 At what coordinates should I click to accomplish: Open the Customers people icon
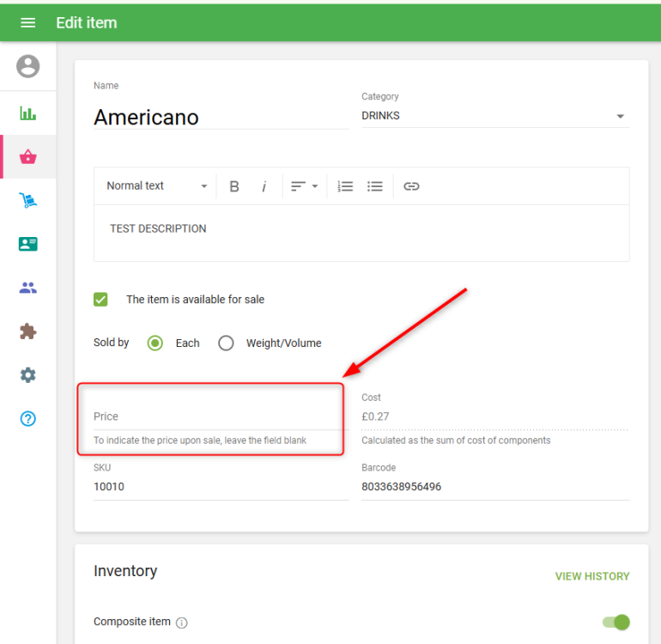pos(28,288)
